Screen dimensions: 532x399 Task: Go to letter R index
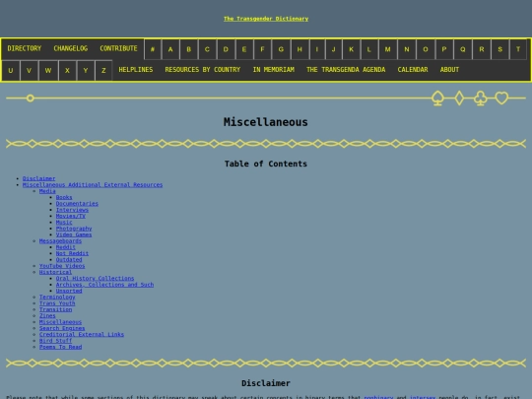482,49
